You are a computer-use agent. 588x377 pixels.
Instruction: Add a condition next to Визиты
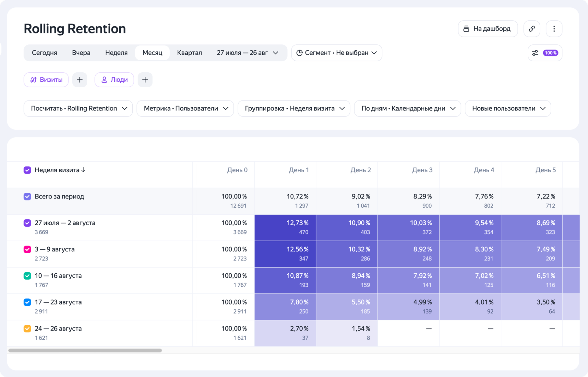80,80
